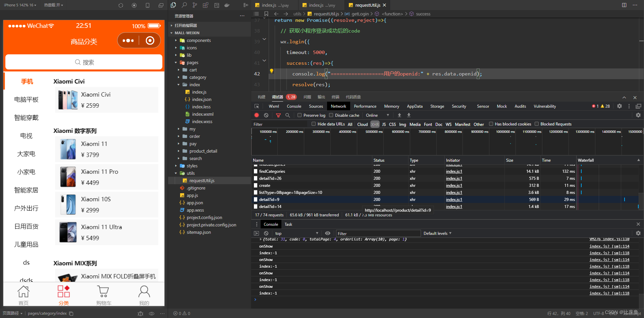Enable the Disable cache checkbox

coord(331,115)
